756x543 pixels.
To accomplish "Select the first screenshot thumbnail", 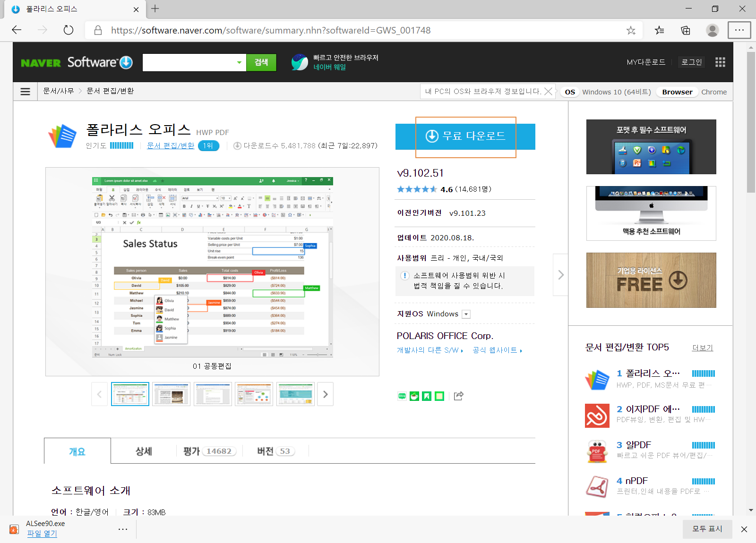I will 130,394.
